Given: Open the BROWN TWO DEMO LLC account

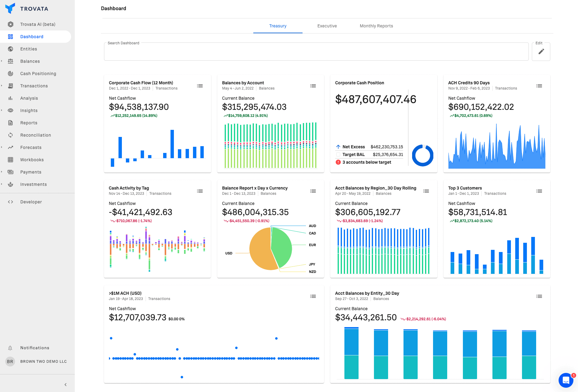Looking at the screenshot, I should (43, 361).
